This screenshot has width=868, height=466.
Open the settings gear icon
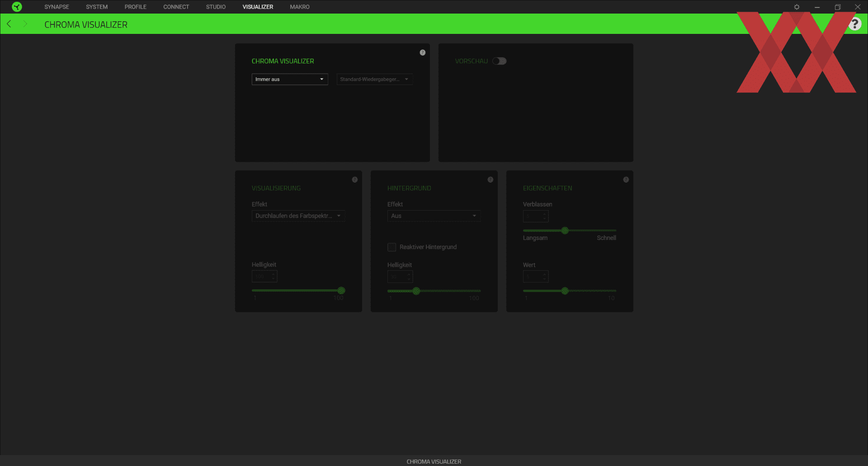tap(797, 7)
